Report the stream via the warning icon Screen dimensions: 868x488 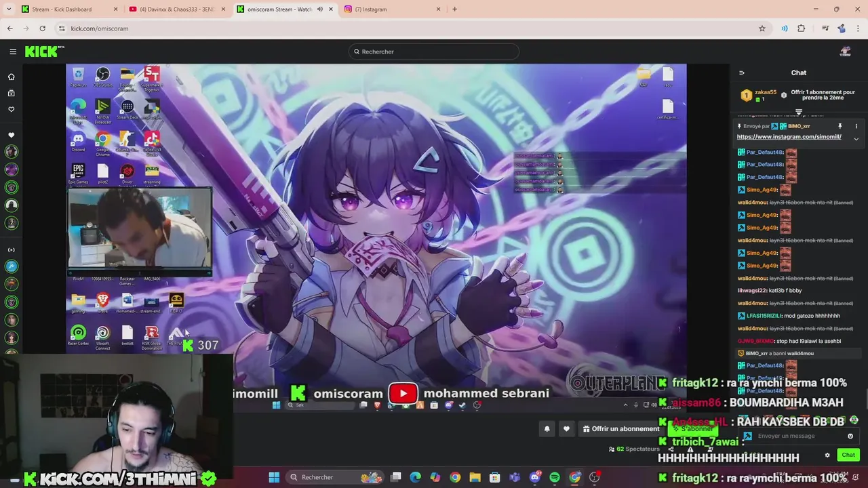690,449
